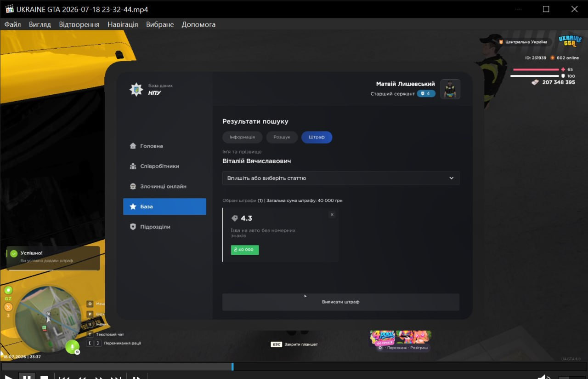This screenshot has height=379, width=588.
Task: Click the Їзда на авто без номерних знаків description
Action: click(263, 233)
